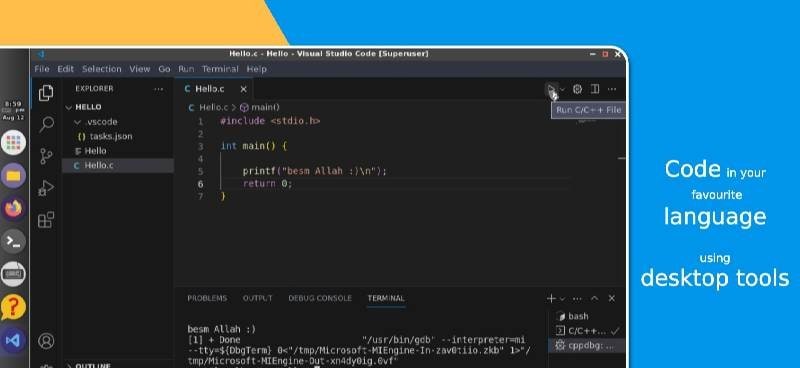Select the bash terminal entry
This screenshot has height=368, width=800.
click(587, 316)
